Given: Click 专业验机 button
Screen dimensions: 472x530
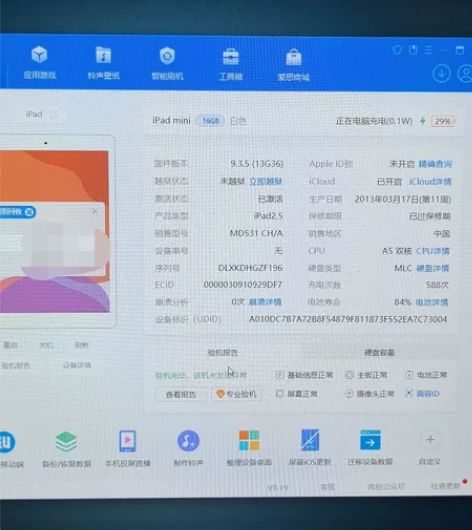Looking at the screenshot, I should (x=236, y=394).
